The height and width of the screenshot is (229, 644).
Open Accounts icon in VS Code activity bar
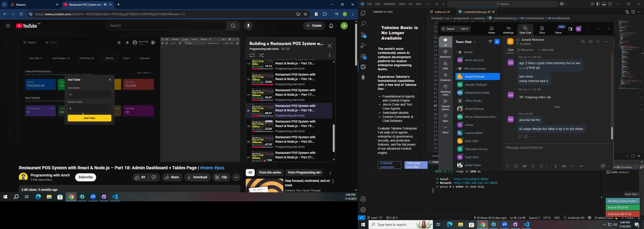pyautogui.click(x=363, y=199)
